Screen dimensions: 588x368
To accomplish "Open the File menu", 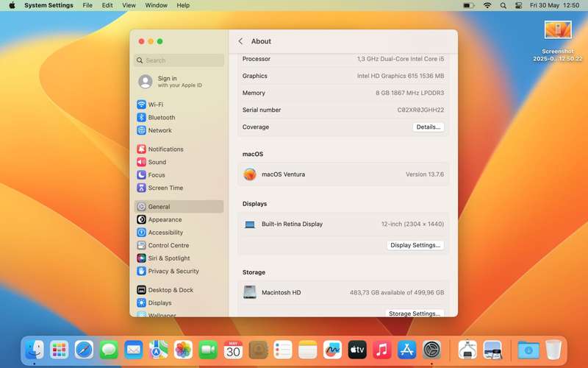I will tap(87, 5).
